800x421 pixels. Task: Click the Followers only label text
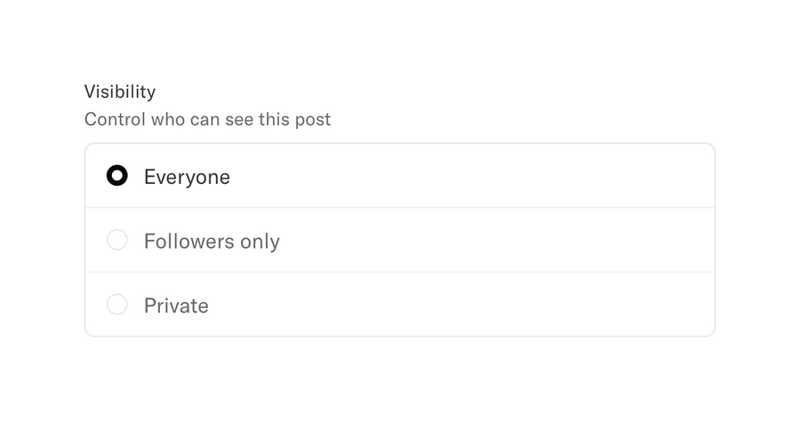tap(212, 241)
